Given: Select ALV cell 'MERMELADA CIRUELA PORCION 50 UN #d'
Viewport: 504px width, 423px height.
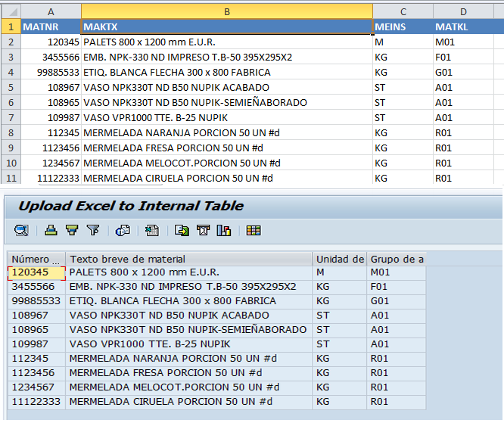Looking at the screenshot, I should pos(189,402).
